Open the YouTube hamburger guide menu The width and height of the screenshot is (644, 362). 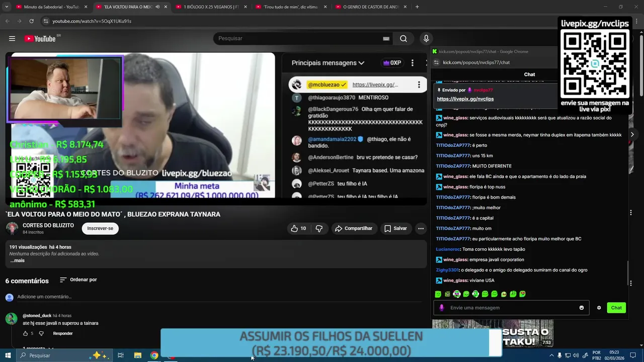12,39
